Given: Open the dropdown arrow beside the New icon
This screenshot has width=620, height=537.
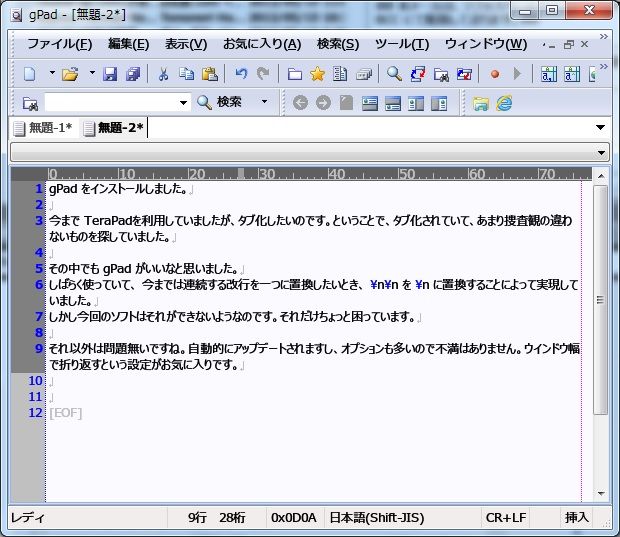Looking at the screenshot, I should (52, 73).
